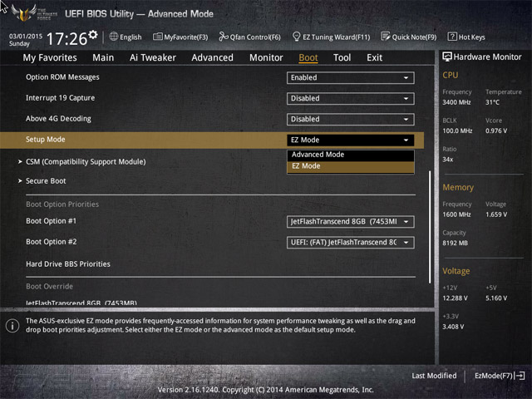Click the boot settings vertical scrollbar
The width and height of the screenshot is (532, 399).
click(x=430, y=227)
